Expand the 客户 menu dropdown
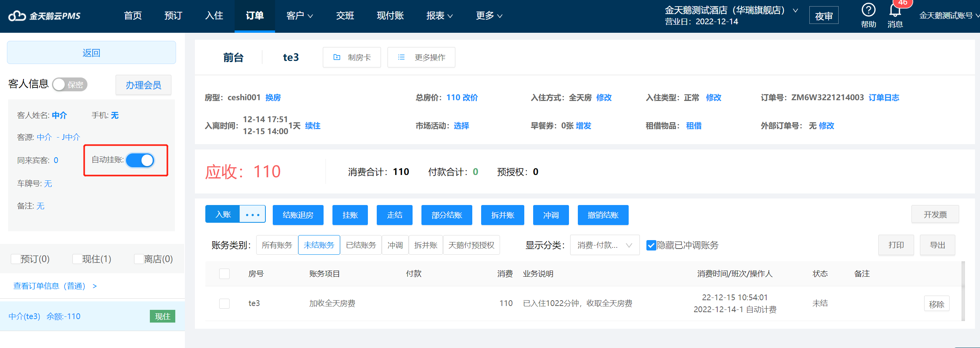The height and width of the screenshot is (348, 980). click(x=300, y=16)
